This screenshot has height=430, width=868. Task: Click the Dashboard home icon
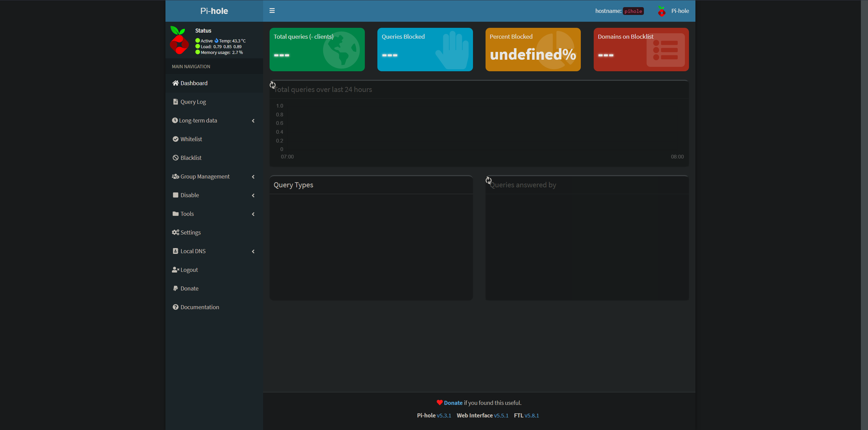[175, 83]
